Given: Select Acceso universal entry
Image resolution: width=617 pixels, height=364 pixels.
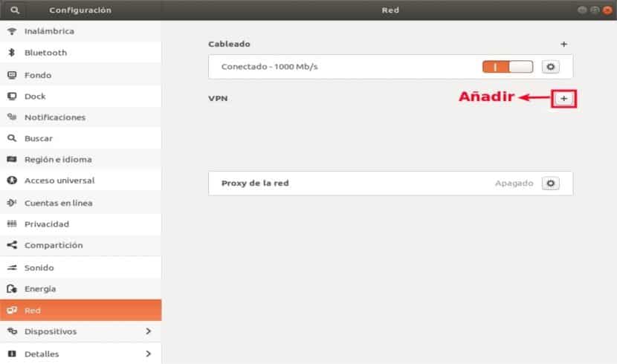Looking at the screenshot, I should [x=81, y=181].
